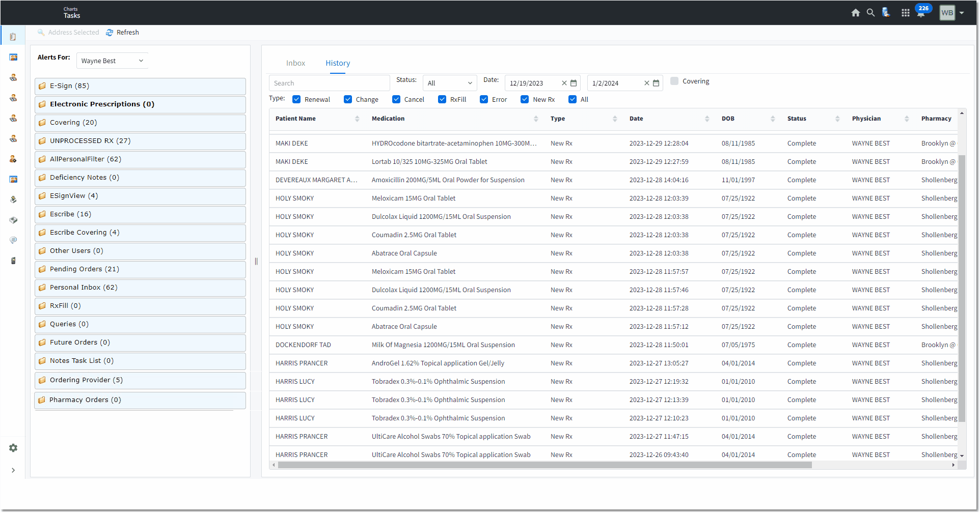Select the History tab

click(338, 63)
